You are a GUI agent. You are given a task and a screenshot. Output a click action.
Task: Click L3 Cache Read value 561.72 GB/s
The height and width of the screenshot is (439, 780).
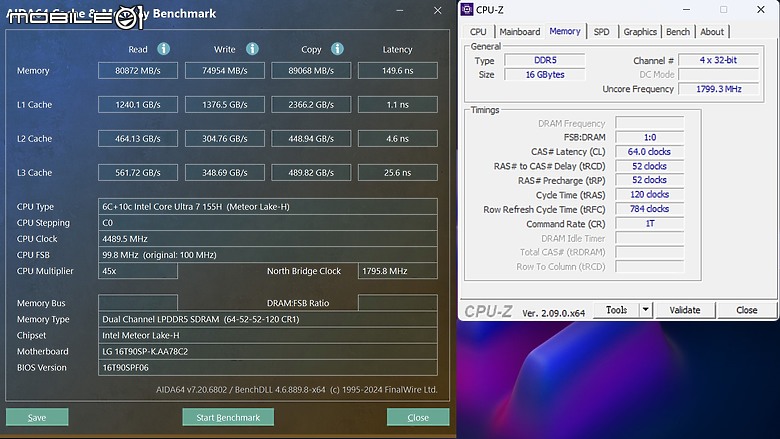pyautogui.click(x=138, y=173)
